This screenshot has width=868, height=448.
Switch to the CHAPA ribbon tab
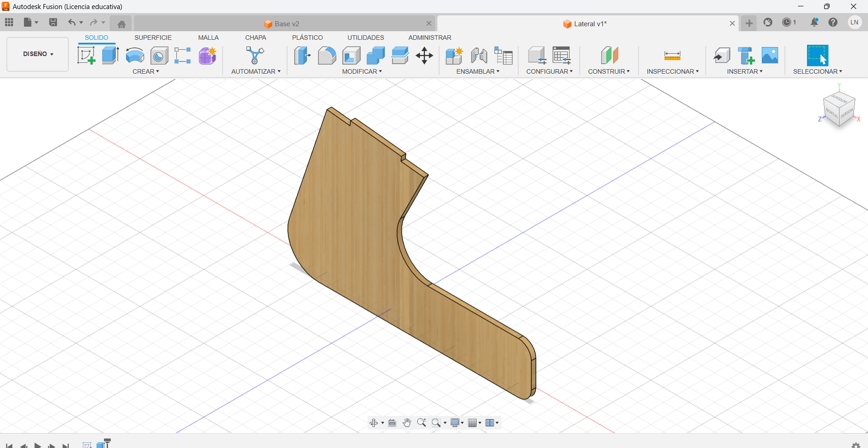pos(255,38)
